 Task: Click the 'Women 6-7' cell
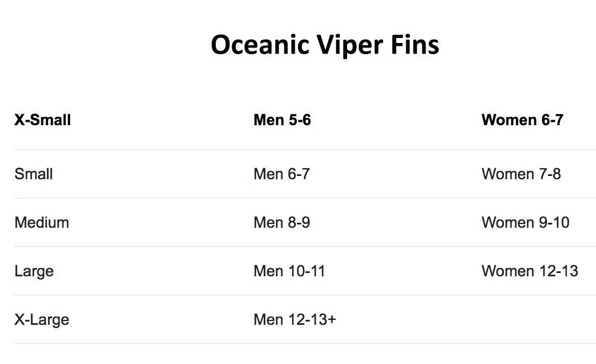522,120
